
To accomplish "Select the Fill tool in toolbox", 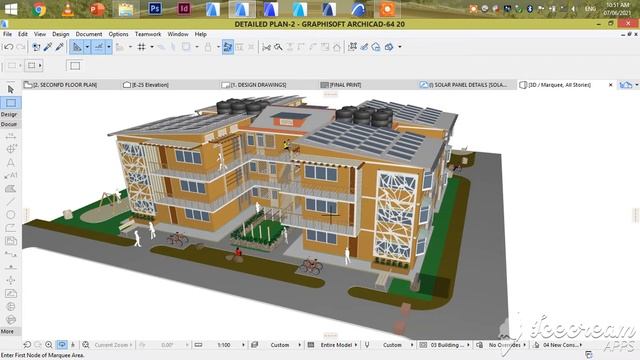I will point(11,189).
